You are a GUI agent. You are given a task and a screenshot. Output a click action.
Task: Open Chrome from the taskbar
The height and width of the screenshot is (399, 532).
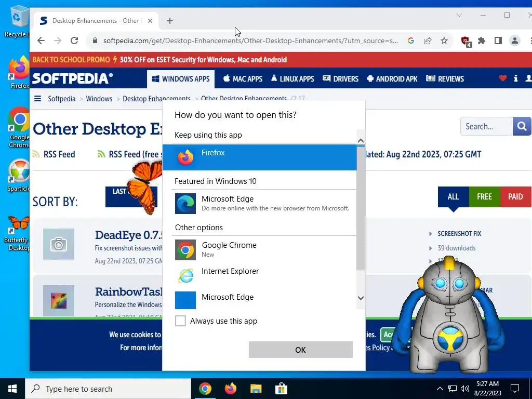[x=205, y=389]
